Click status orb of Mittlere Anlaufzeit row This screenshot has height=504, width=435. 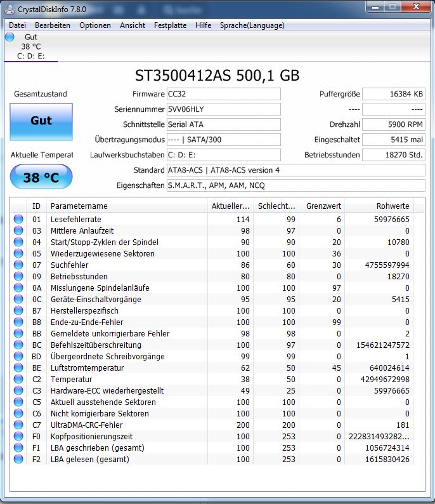click(x=18, y=230)
